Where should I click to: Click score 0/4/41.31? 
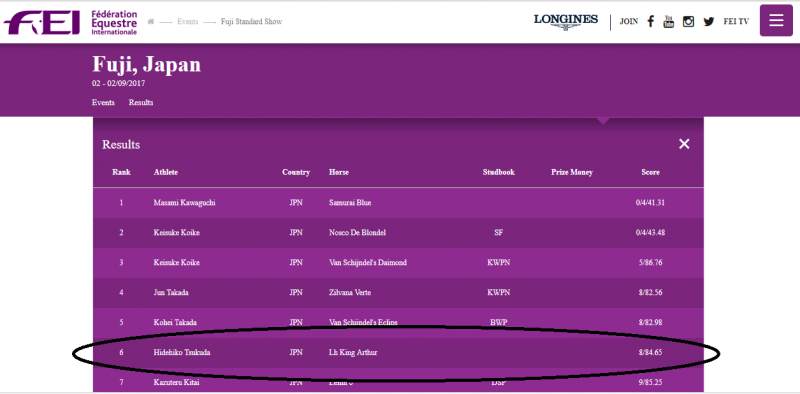tap(651, 203)
